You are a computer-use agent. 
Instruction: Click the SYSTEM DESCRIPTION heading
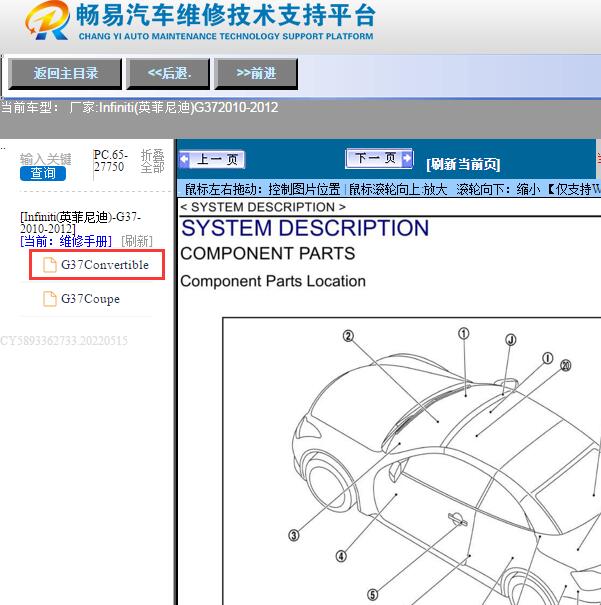pyautogui.click(x=305, y=228)
